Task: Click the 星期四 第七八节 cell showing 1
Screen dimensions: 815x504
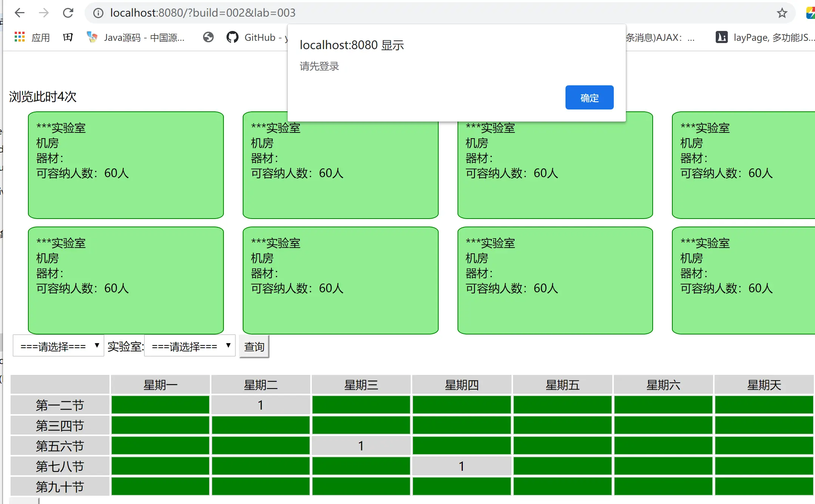Action: (x=461, y=466)
